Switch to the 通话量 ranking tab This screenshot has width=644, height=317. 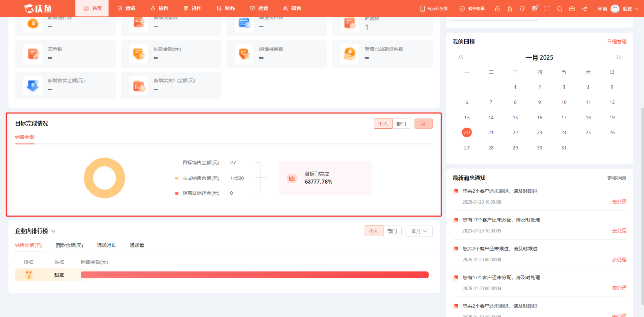click(137, 245)
